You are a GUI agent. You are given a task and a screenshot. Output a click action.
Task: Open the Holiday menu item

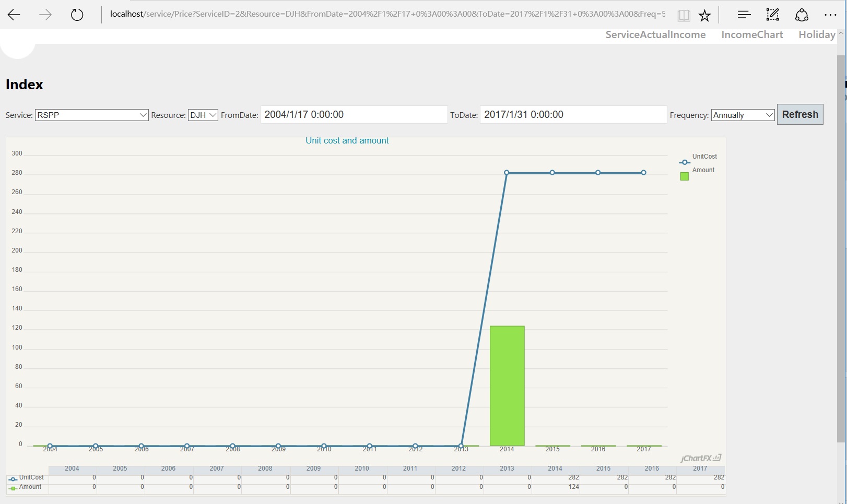pos(816,34)
